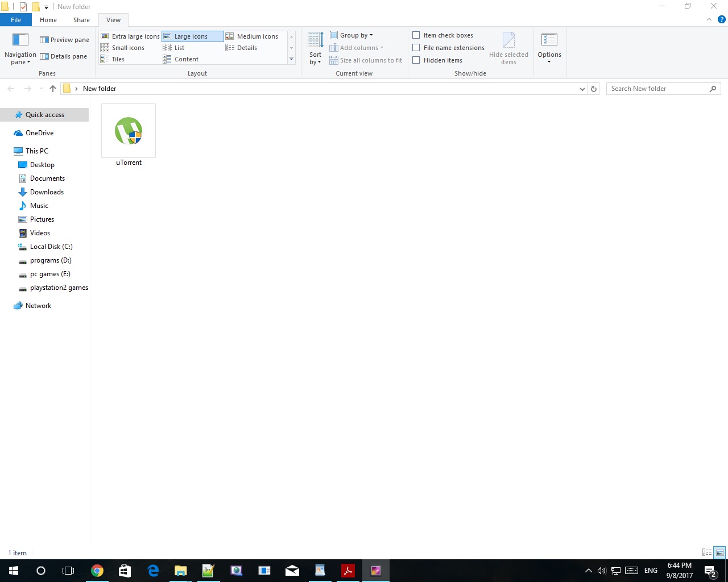Image resolution: width=728 pixels, height=582 pixels.
Task: Open quick access toolbar customize dropdown
Action: point(46,7)
